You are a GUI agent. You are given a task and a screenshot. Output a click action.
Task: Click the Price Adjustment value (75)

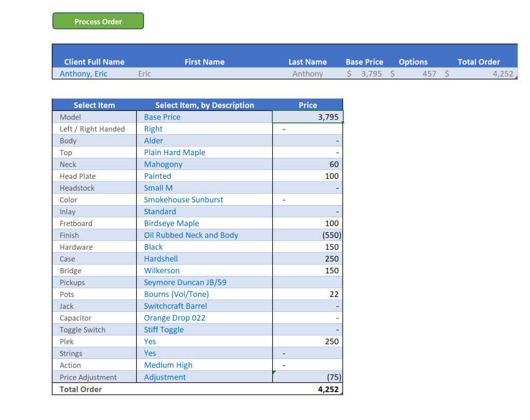pos(307,377)
